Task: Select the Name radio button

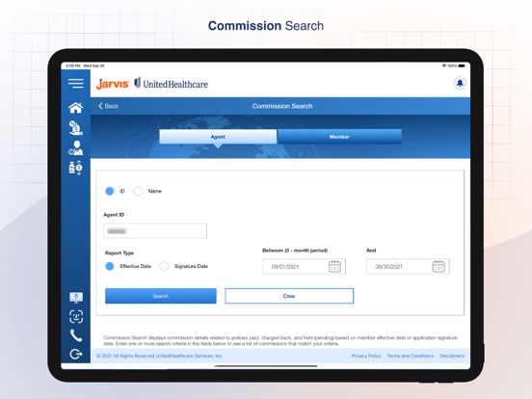Action: pos(138,191)
